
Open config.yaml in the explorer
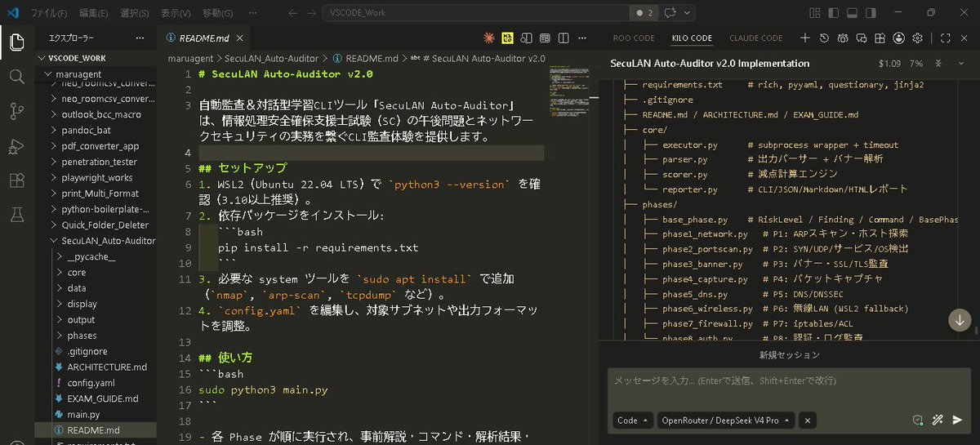tap(91, 383)
